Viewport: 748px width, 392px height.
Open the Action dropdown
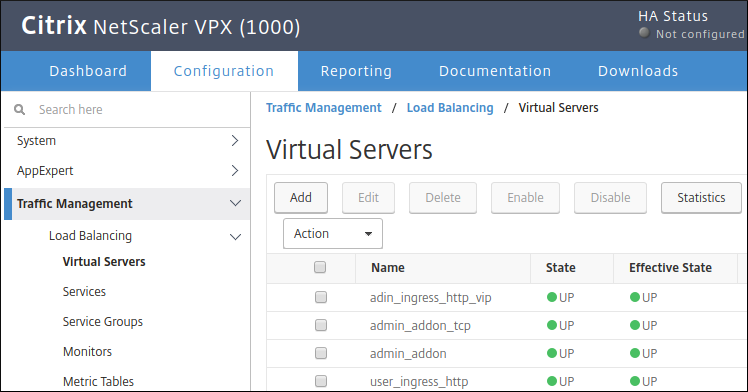coord(332,234)
